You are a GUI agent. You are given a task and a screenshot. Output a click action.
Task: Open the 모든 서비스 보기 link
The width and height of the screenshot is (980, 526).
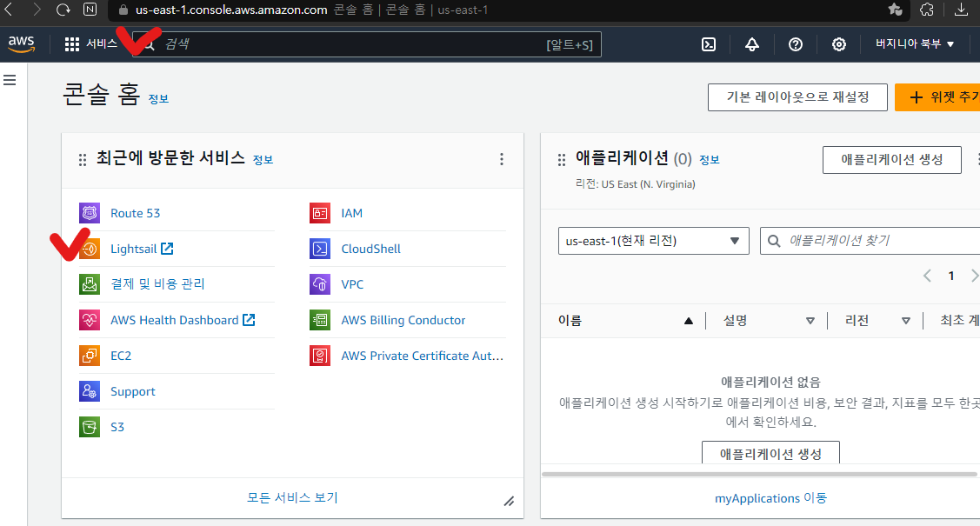click(x=292, y=497)
